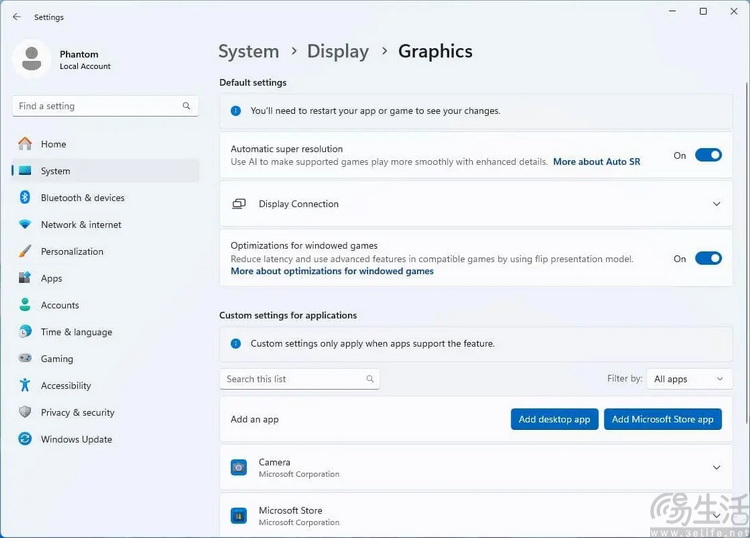
Task: Click the Windows Update refresh icon
Action: 25,439
